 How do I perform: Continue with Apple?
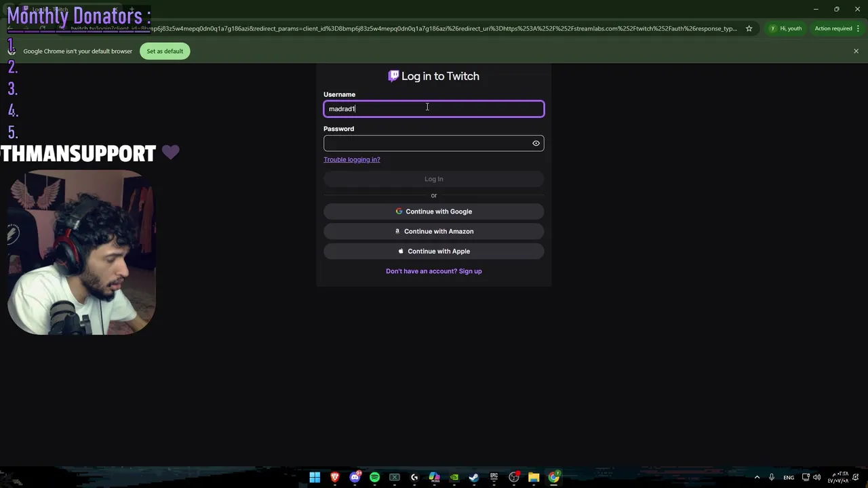click(433, 251)
